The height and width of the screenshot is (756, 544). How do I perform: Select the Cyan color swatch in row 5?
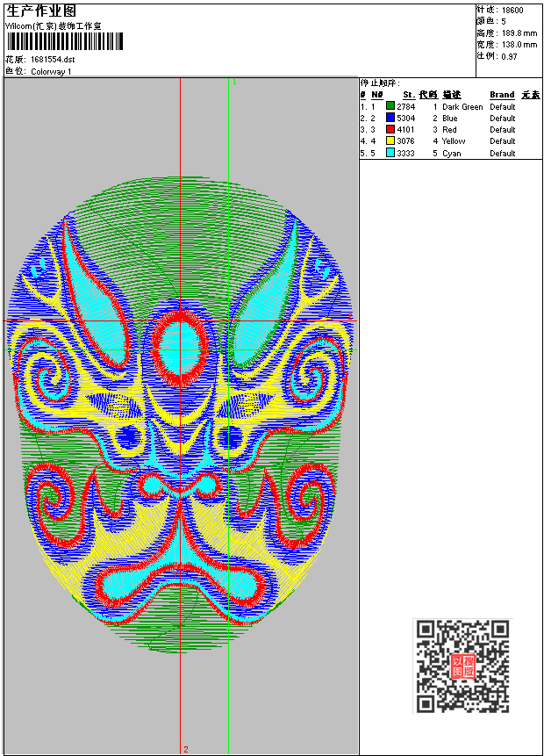pos(390,153)
